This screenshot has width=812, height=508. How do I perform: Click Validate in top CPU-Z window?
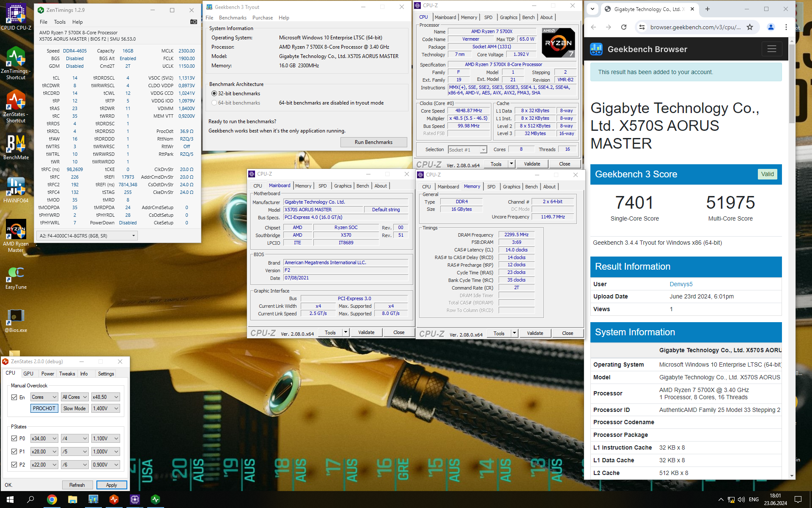click(532, 164)
